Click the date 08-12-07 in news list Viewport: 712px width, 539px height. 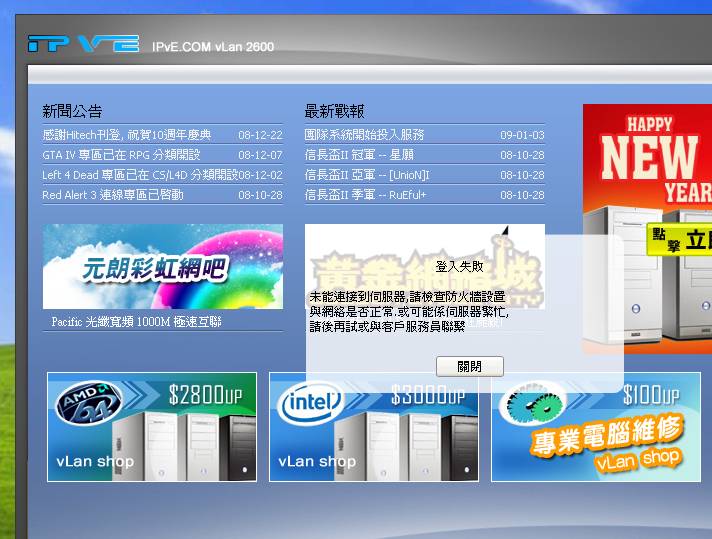(x=261, y=155)
